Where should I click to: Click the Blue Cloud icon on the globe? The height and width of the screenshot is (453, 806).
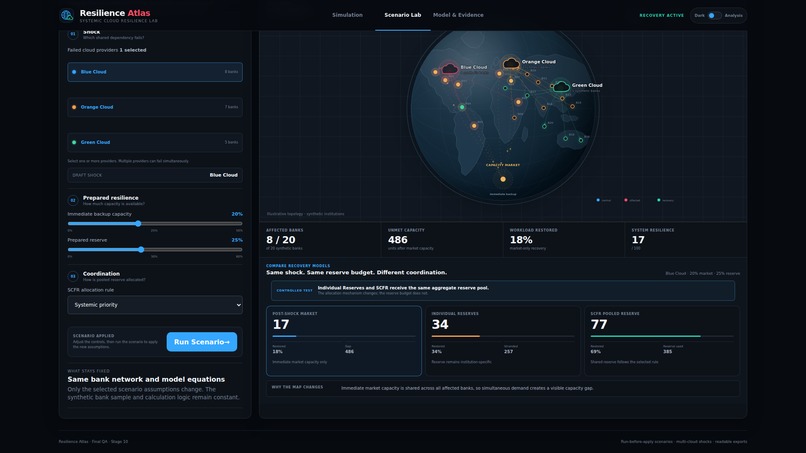(450, 68)
